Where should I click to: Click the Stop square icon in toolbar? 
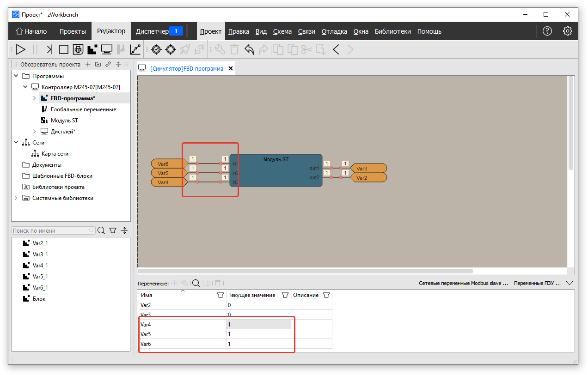tap(64, 49)
